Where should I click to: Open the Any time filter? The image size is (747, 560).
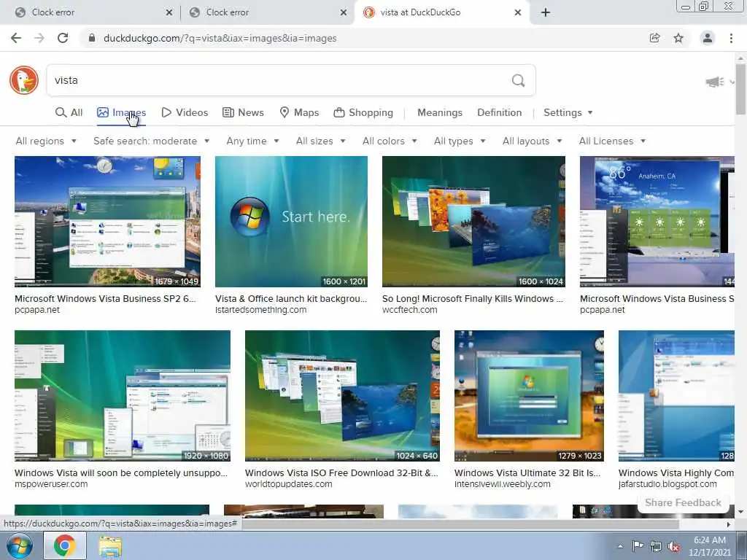point(252,141)
